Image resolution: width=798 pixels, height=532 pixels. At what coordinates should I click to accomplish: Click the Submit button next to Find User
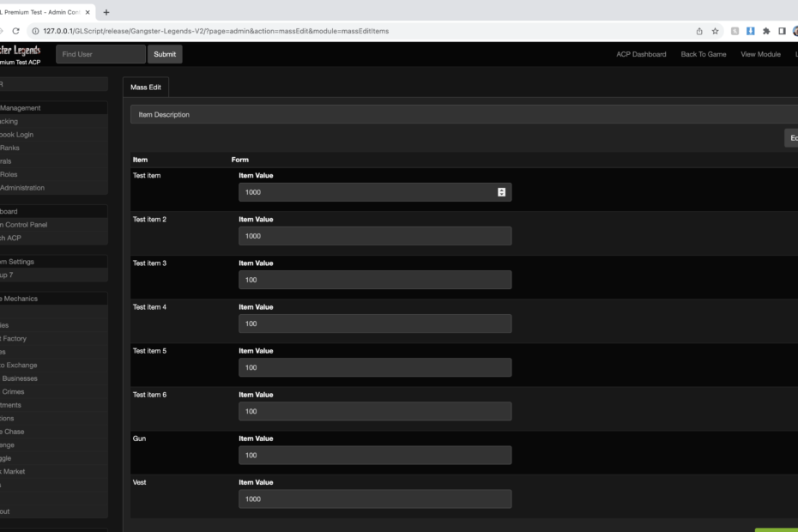pyautogui.click(x=165, y=54)
